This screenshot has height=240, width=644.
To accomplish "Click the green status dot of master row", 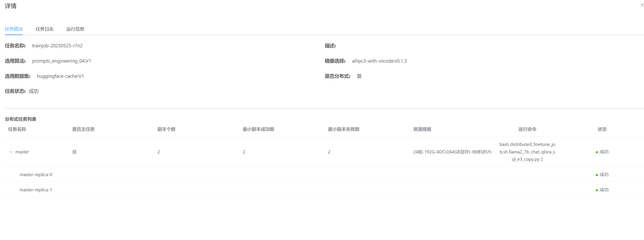I will [597, 152].
